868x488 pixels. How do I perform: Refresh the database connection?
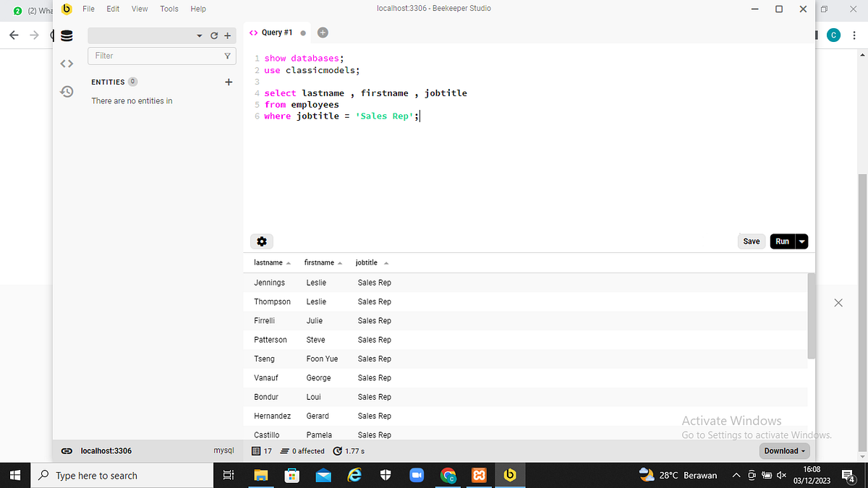tap(214, 35)
